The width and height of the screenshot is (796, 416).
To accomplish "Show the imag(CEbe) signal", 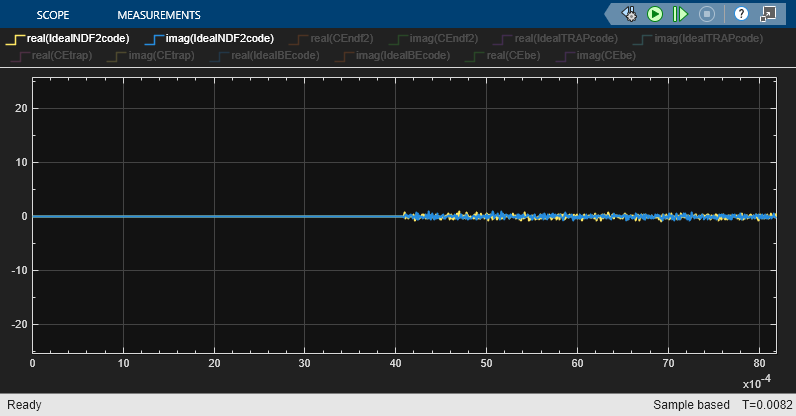I will click(595, 55).
